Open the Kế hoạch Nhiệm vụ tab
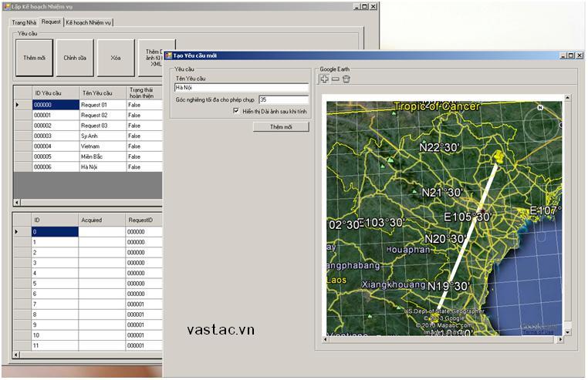The height and width of the screenshot is (380, 588). click(89, 22)
